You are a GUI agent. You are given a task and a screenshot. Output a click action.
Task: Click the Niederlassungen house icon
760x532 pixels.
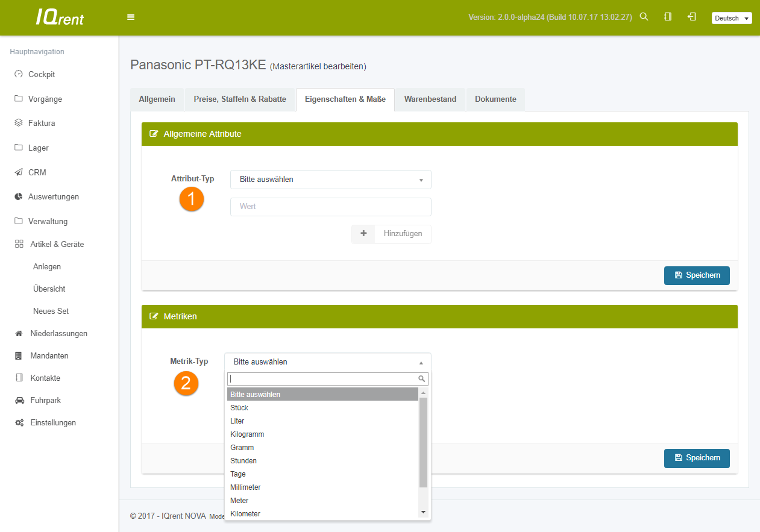point(19,333)
